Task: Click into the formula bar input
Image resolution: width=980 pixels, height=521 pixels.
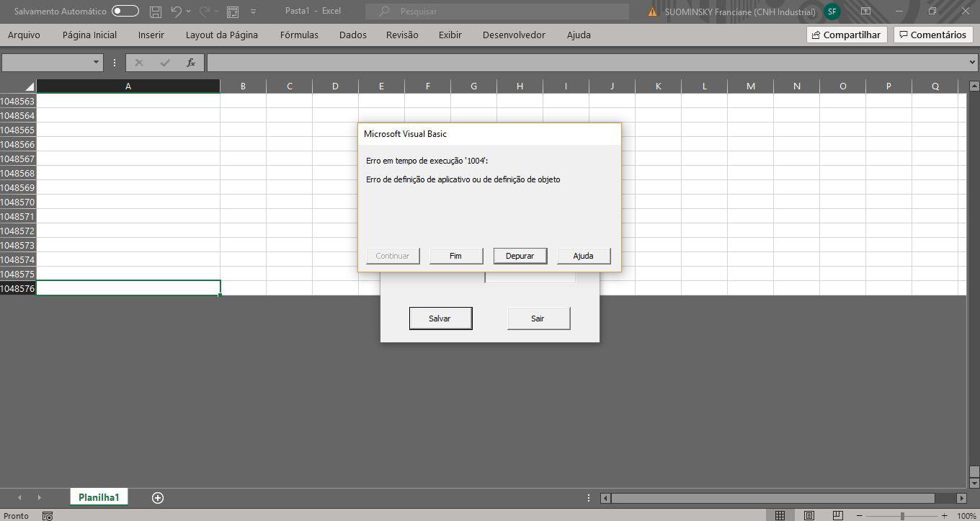Action: [x=587, y=63]
